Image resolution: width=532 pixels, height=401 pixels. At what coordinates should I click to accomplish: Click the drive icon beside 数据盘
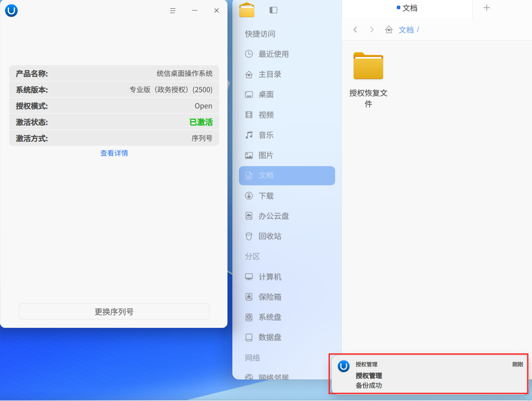tap(249, 337)
